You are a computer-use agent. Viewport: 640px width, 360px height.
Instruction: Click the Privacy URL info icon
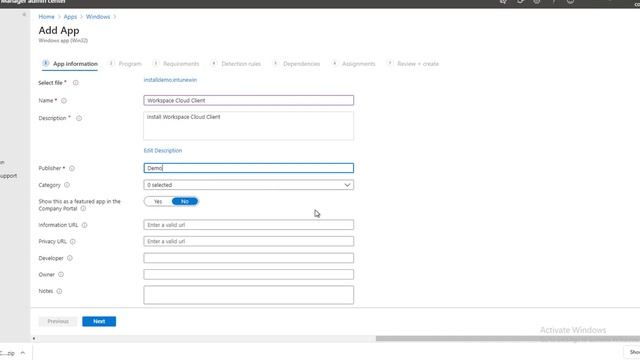click(x=73, y=242)
